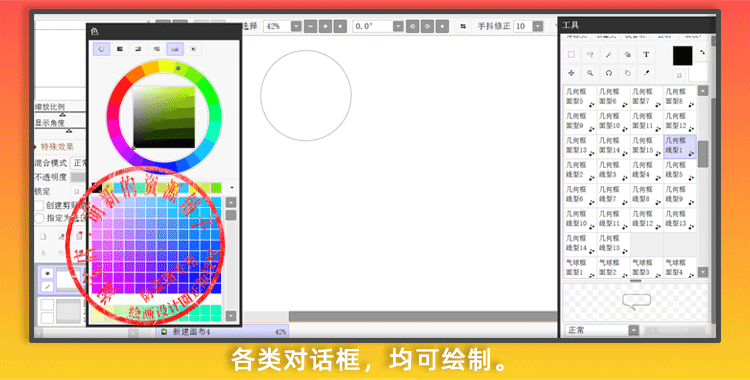Toggle the HSV slider panel icon
The height and width of the screenshot is (380, 750).
[x=138, y=49]
